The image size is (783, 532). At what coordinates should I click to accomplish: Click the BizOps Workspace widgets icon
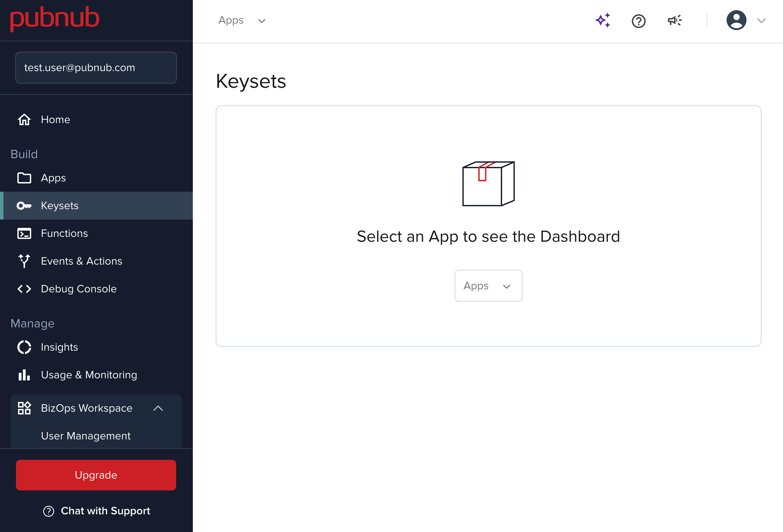[x=24, y=408]
